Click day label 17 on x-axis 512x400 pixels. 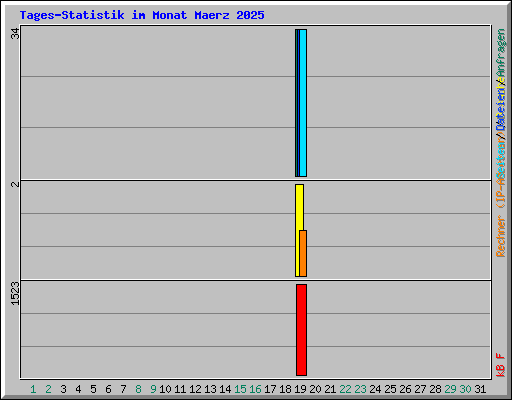[x=270, y=389]
